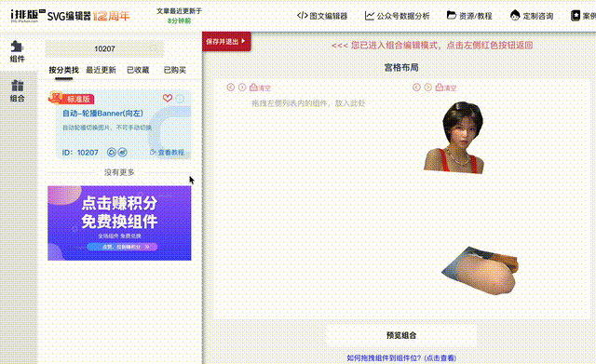Click the search field containing 10207

[104, 48]
